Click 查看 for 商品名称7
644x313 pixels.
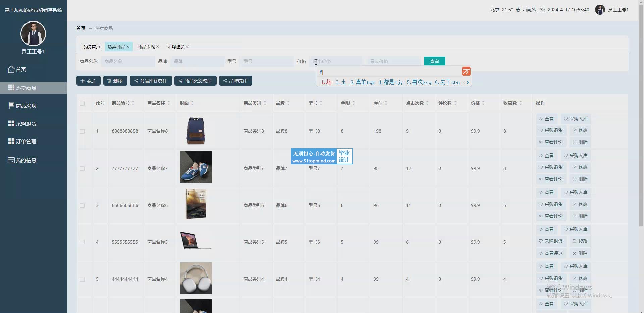click(x=546, y=155)
